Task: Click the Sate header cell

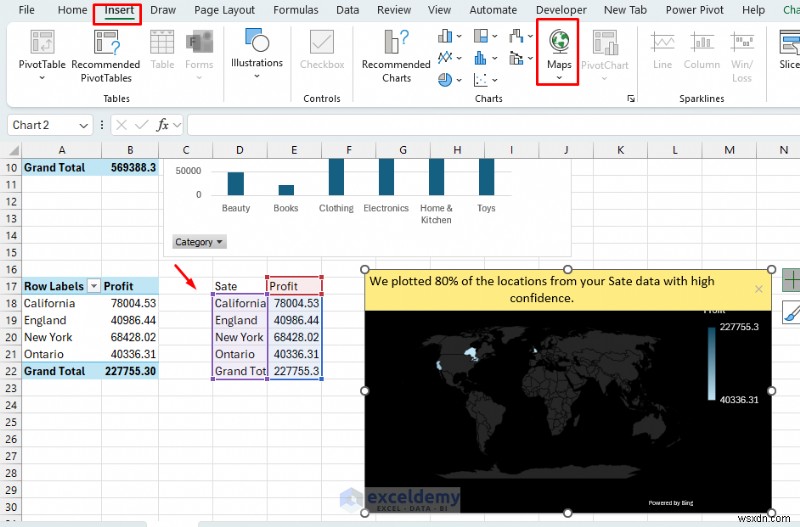Action: tap(240, 286)
